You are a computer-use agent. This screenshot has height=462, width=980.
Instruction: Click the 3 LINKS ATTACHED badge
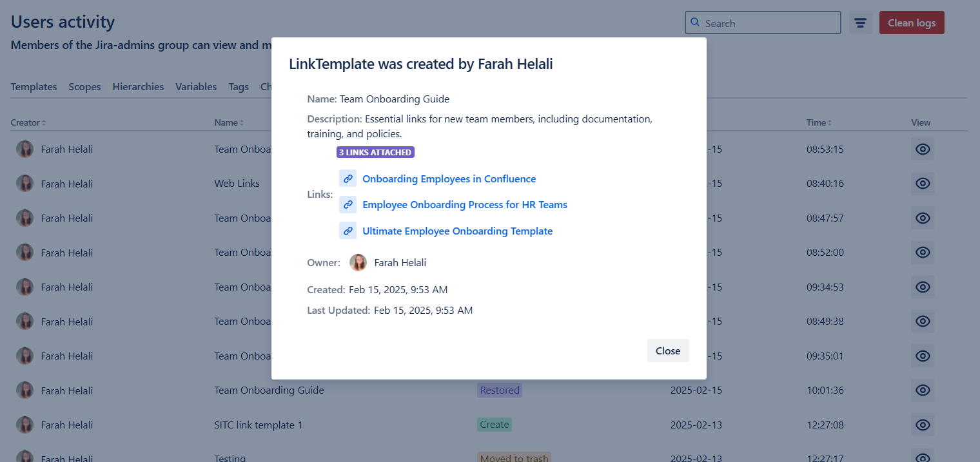(375, 153)
